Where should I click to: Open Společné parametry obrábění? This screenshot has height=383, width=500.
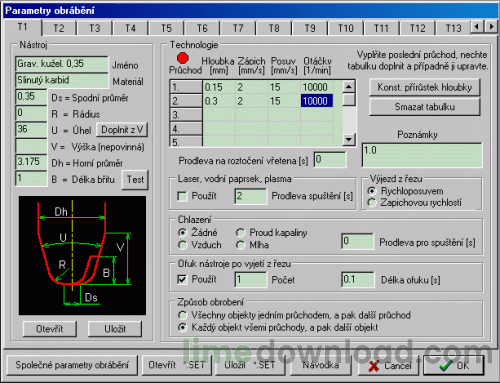click(72, 365)
